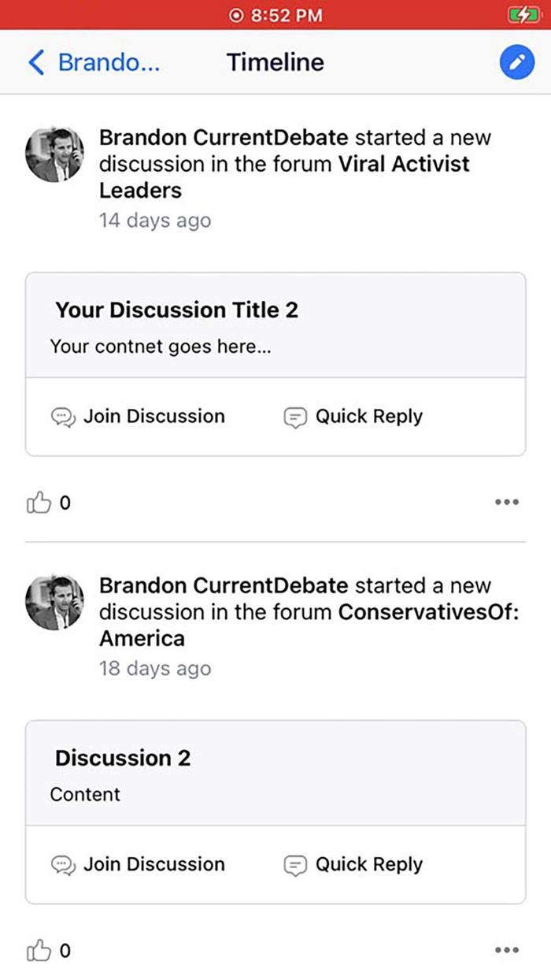Click the reply icon next to second Quick Reply
The width and height of the screenshot is (551, 980).
tap(294, 865)
